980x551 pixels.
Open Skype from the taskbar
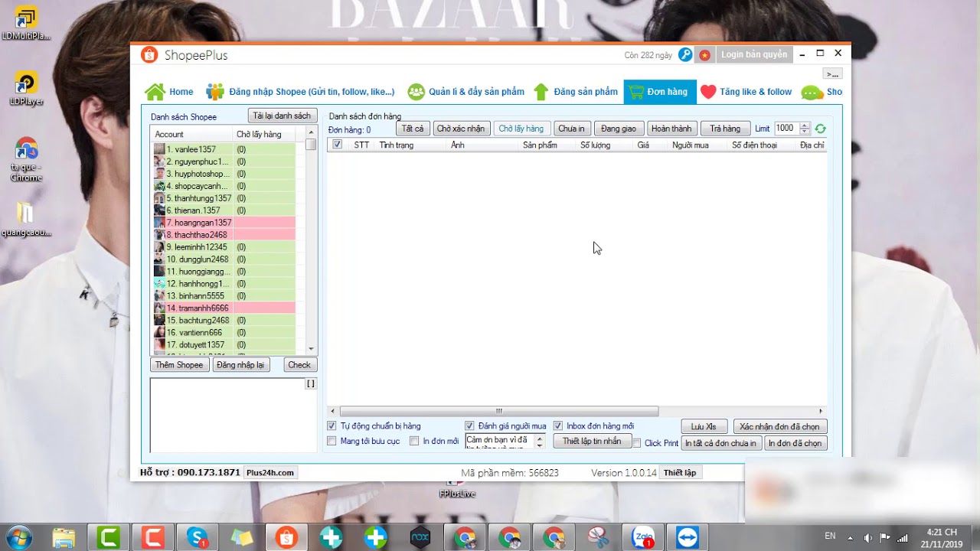click(x=197, y=538)
